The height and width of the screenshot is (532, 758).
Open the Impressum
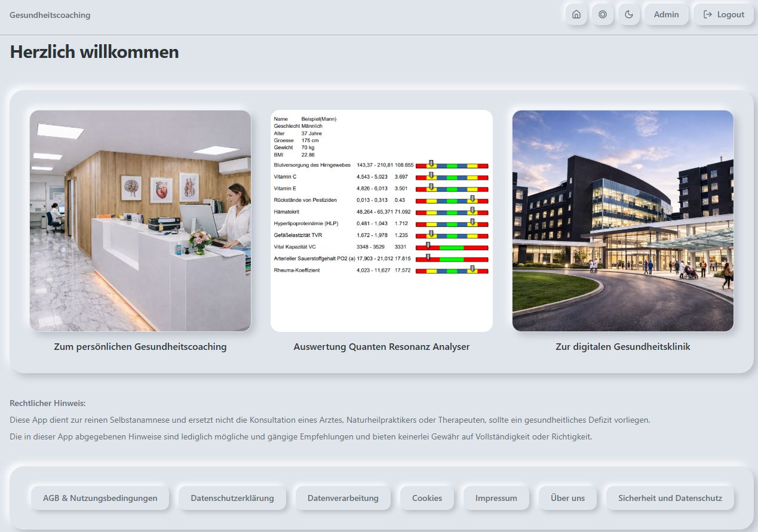(x=496, y=498)
